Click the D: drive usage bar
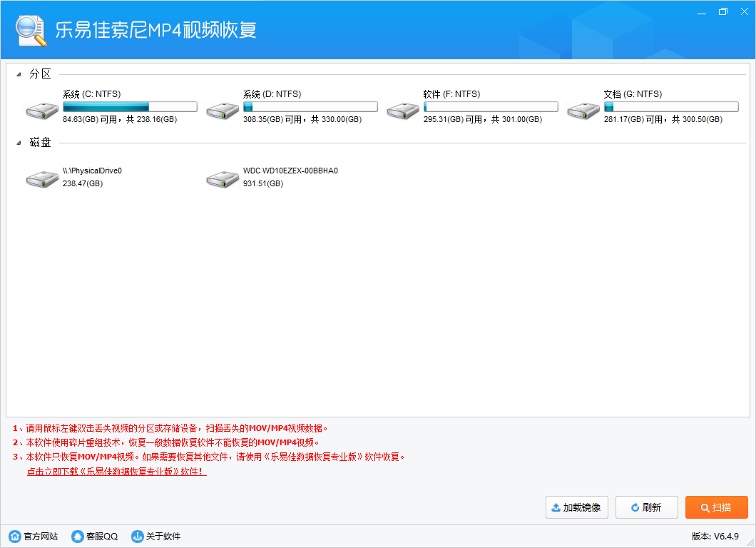This screenshot has height=548, width=756. (x=310, y=106)
